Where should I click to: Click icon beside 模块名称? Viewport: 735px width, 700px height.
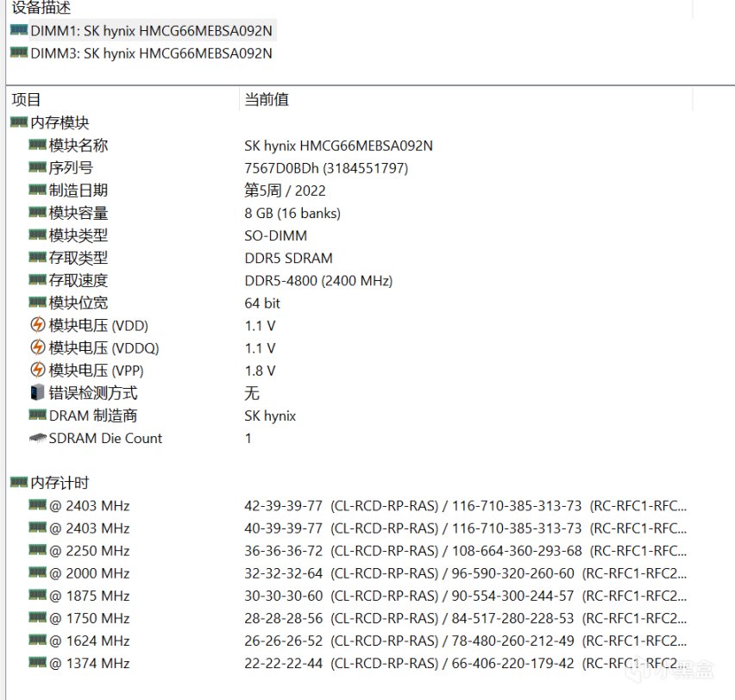pos(37,144)
